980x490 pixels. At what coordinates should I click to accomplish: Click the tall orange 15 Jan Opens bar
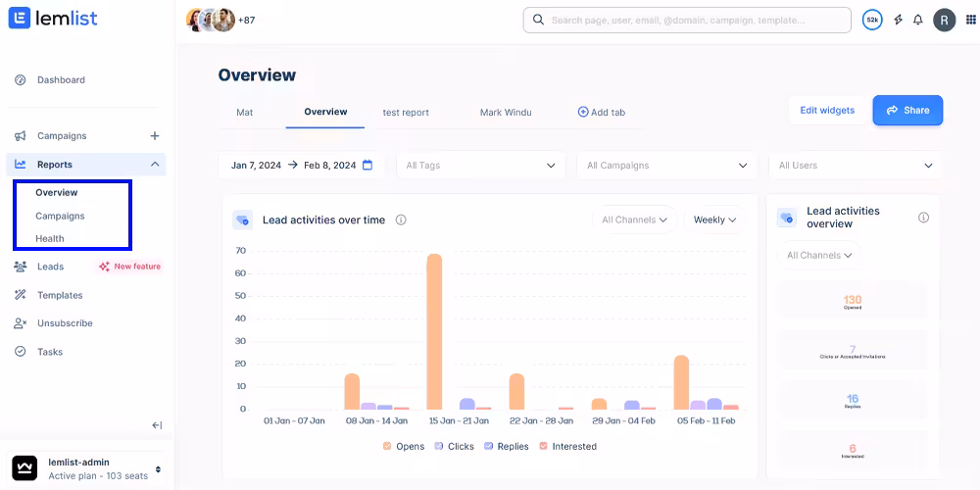click(434, 331)
